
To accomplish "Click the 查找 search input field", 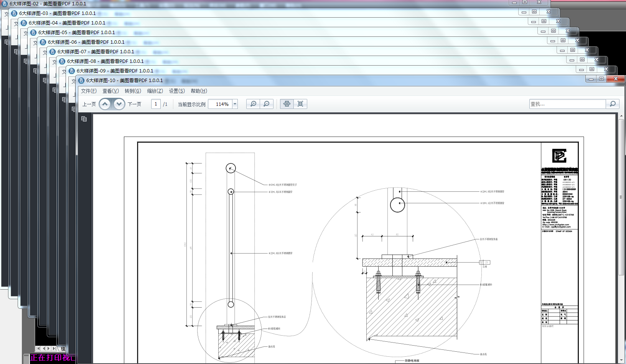I will coord(567,104).
